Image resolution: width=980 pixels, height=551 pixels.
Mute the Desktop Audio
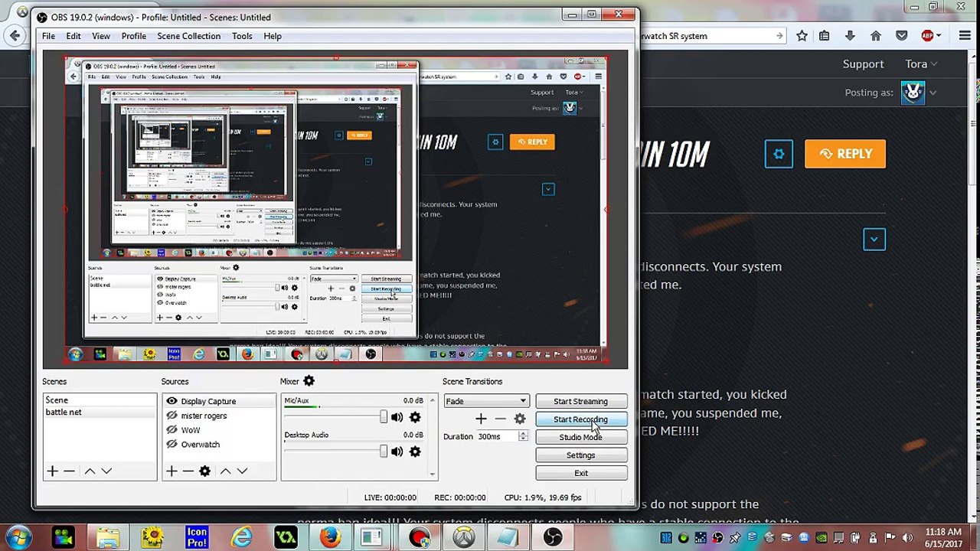coord(397,452)
